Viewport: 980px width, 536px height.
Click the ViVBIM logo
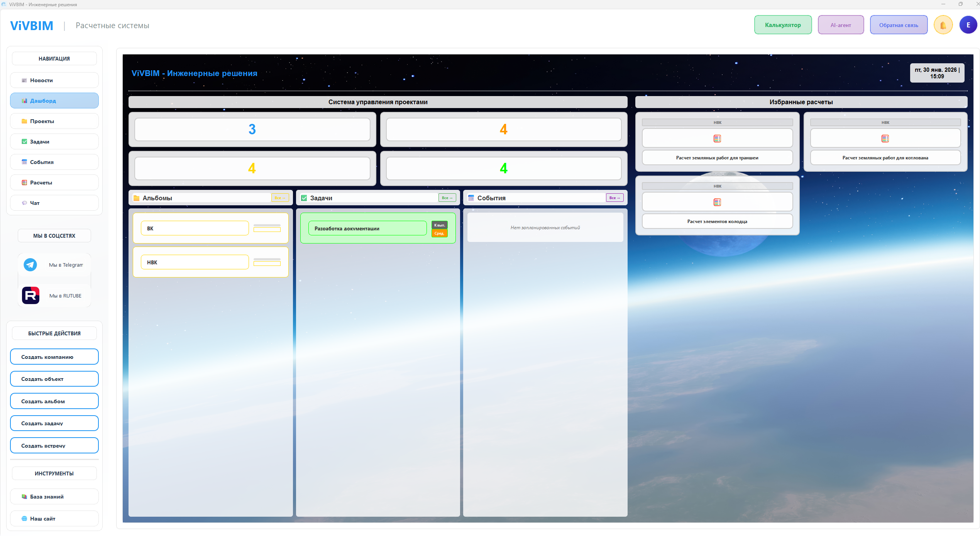coord(32,25)
